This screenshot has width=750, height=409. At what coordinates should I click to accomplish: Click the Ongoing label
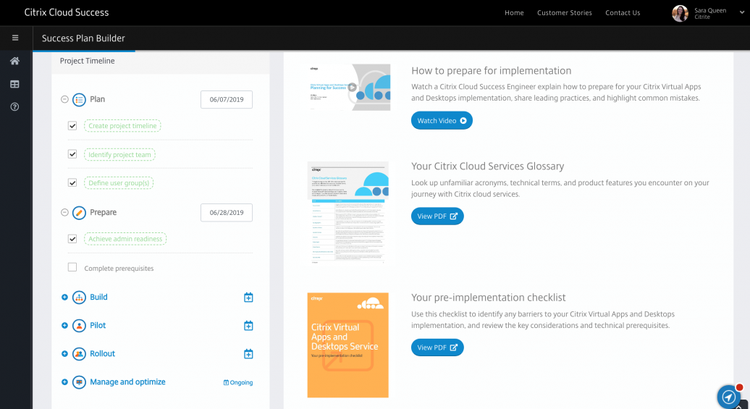coord(238,383)
